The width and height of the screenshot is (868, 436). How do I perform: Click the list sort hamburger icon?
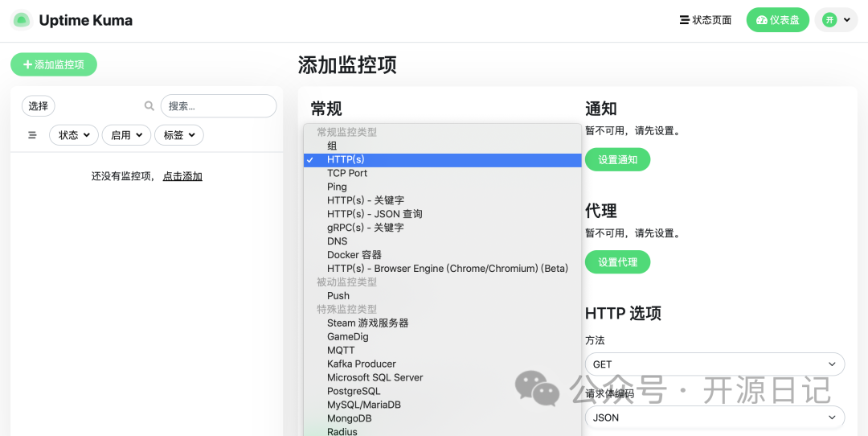[x=33, y=135]
